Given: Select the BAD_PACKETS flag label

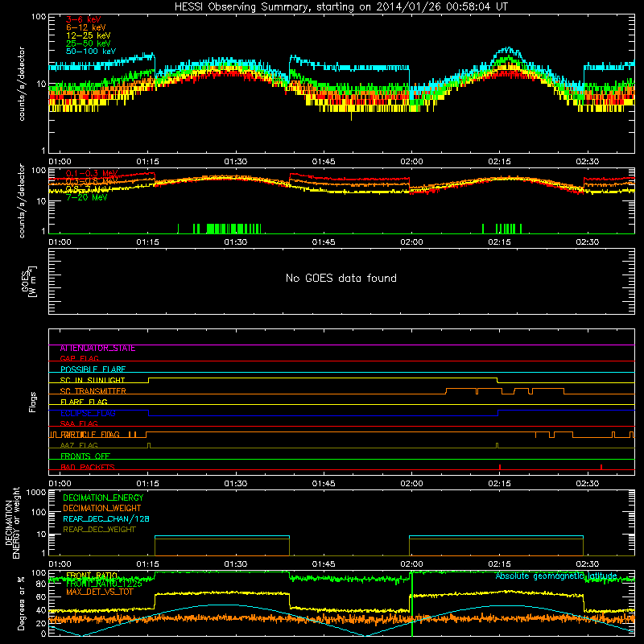Looking at the screenshot, I should click(x=88, y=467).
